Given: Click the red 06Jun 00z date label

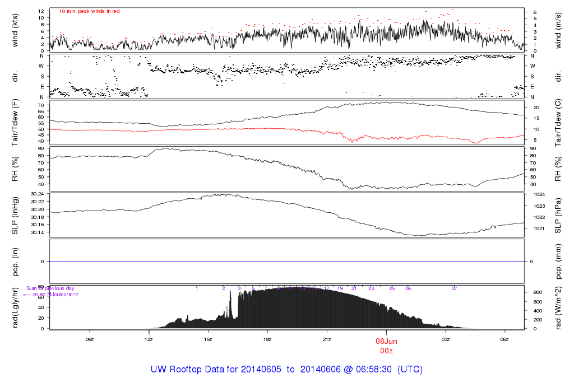Looking at the screenshot, I should (386, 346).
